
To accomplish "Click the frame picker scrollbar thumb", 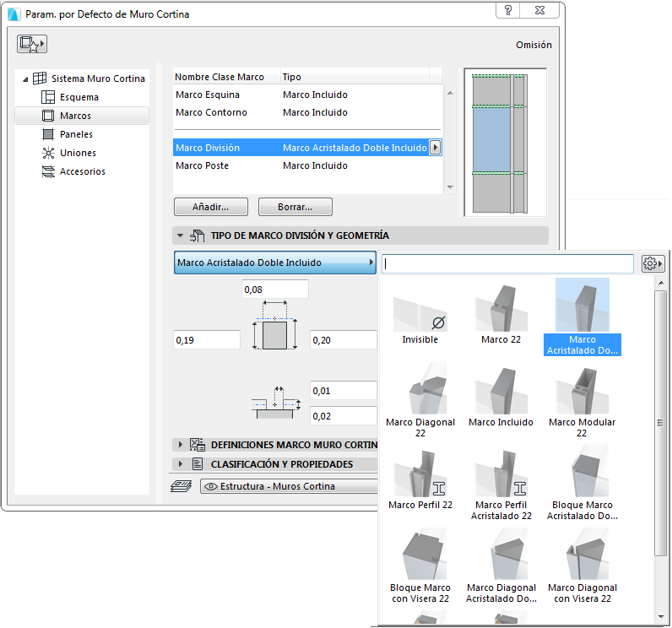I will coord(660,422).
